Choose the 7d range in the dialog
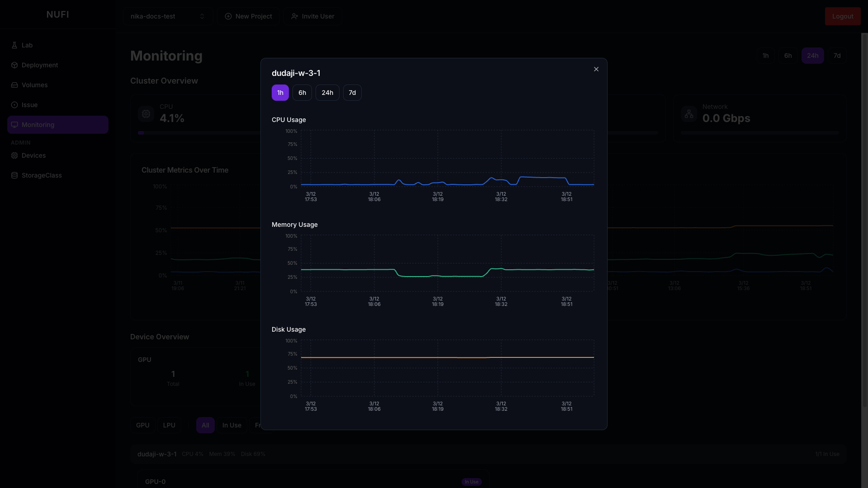The image size is (868, 488). 352,93
